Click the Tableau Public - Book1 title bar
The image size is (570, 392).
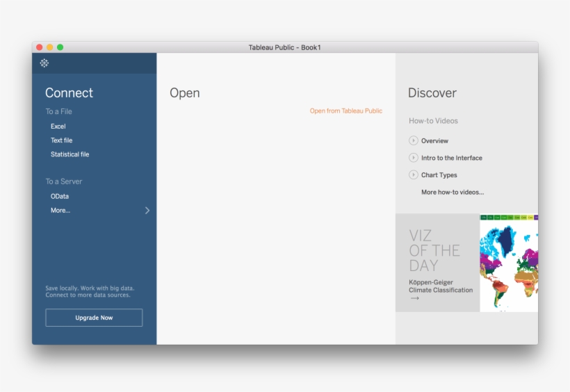(284, 47)
